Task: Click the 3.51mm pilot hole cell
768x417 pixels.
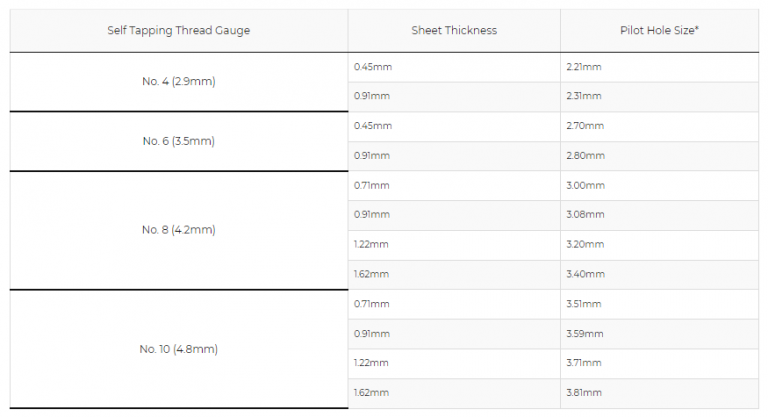Action: (584, 304)
